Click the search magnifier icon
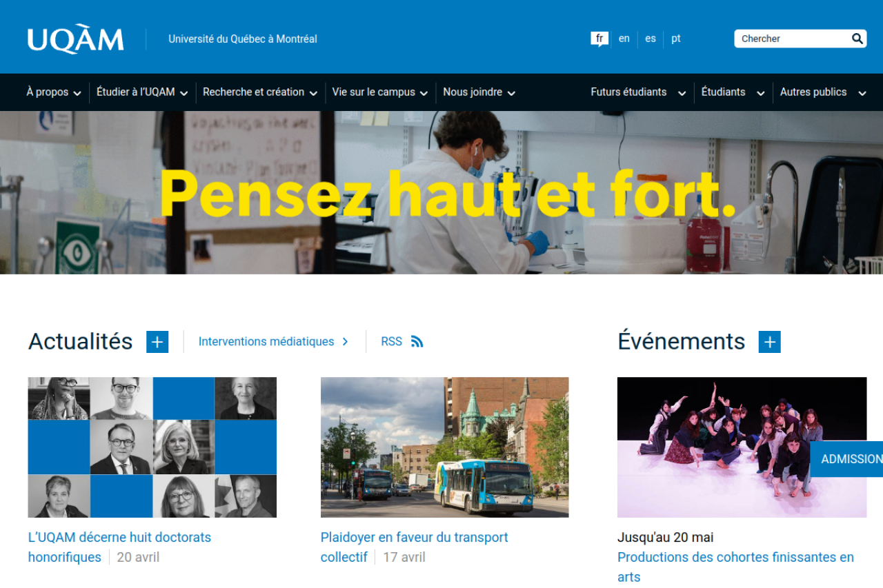 (x=857, y=39)
